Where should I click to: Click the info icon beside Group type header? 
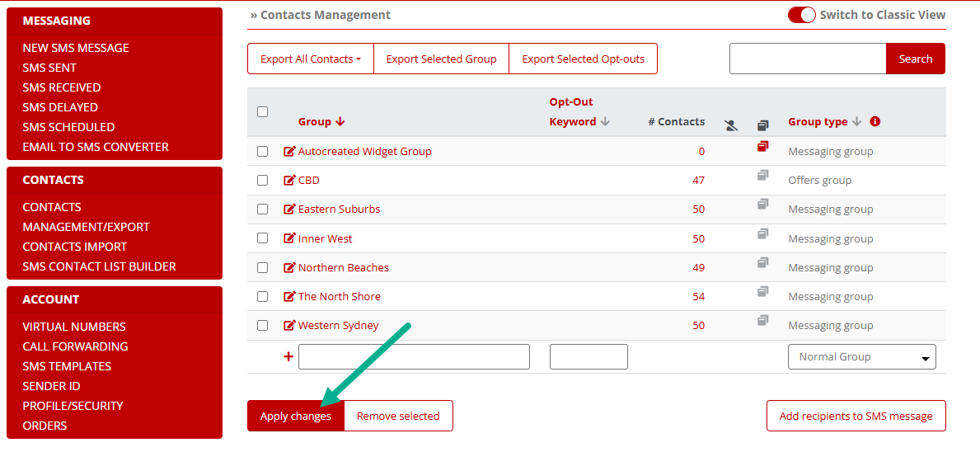[875, 121]
